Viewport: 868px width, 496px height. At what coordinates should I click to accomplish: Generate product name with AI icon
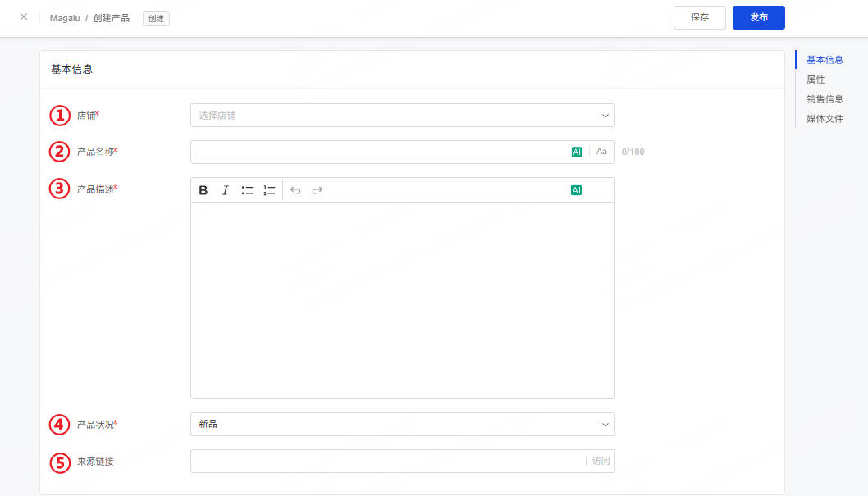pos(576,152)
